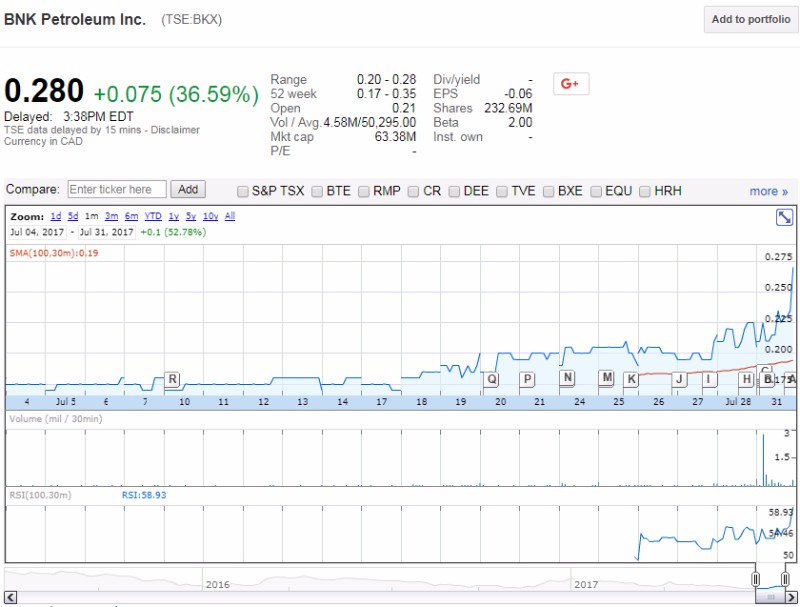Set chart zoom to 1y
The height and width of the screenshot is (607, 800).
174,216
